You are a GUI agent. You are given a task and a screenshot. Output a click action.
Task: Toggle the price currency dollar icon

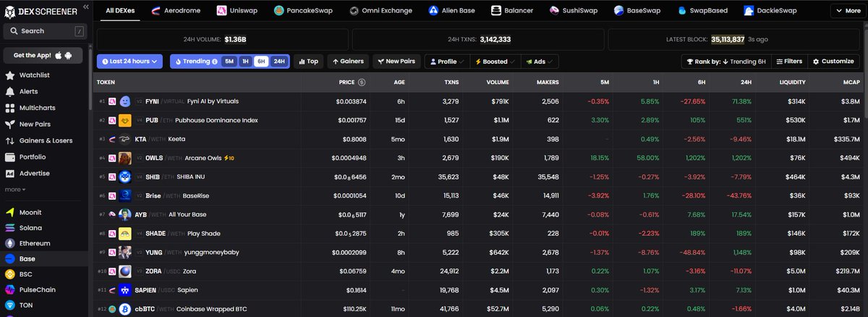(x=362, y=83)
